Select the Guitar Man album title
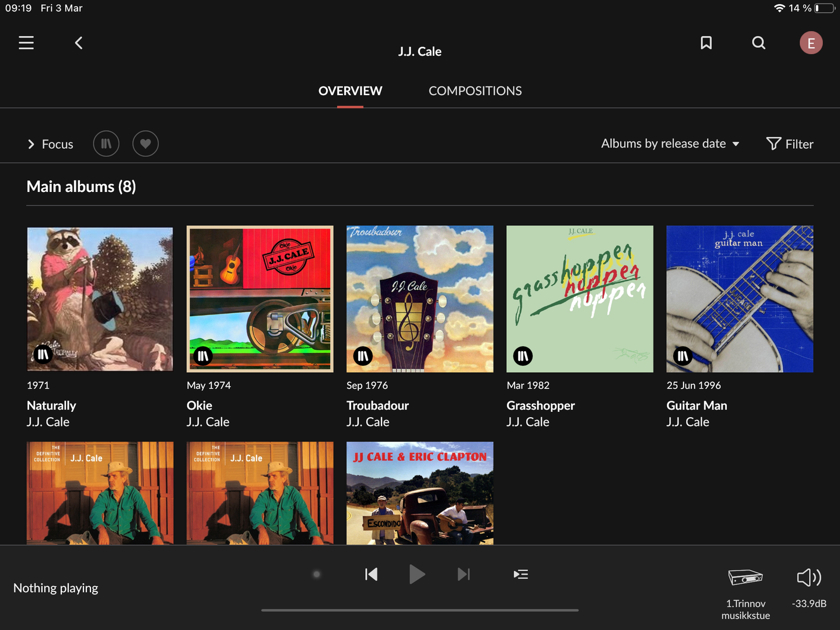Image resolution: width=840 pixels, height=630 pixels. (x=696, y=405)
